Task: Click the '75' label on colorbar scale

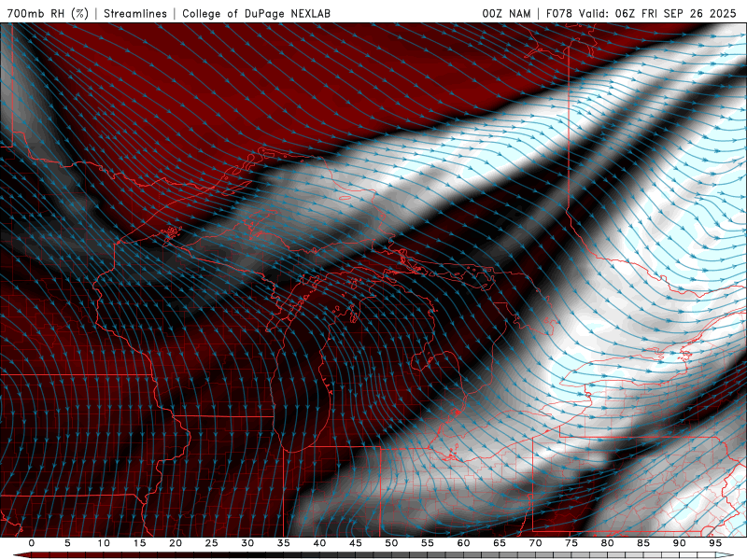Action: [x=571, y=543]
